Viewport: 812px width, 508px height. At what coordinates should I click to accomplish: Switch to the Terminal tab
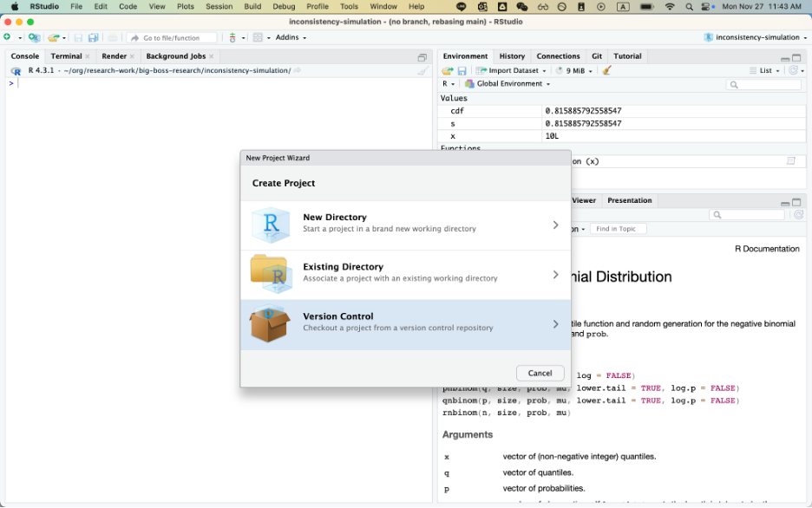click(x=66, y=56)
